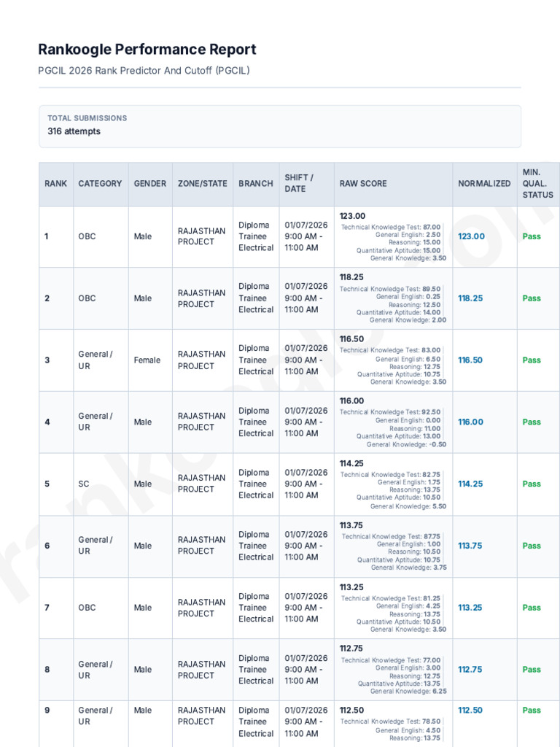Select the normalized score 112.75
Viewport: 560px width, 747px height.
(470, 670)
